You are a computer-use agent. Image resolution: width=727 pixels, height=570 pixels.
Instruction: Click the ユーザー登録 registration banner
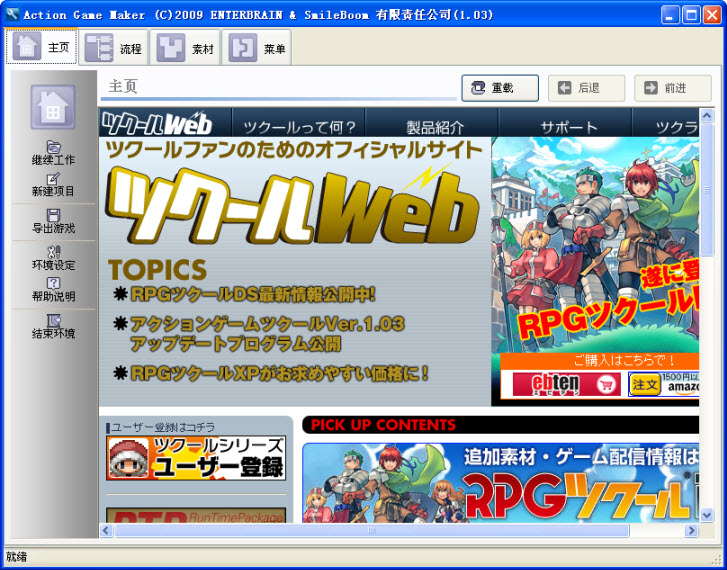pos(196,458)
